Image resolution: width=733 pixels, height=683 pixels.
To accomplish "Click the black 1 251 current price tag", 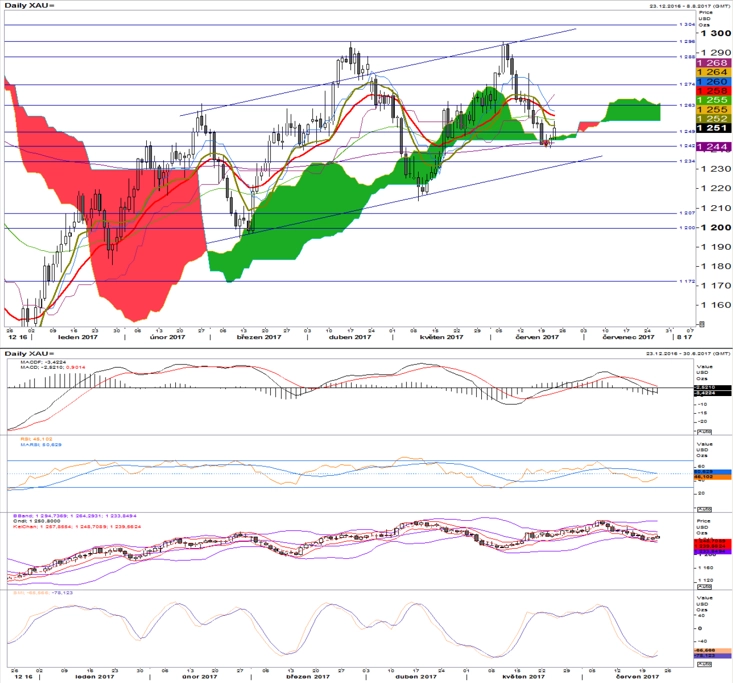I will pyautogui.click(x=713, y=128).
